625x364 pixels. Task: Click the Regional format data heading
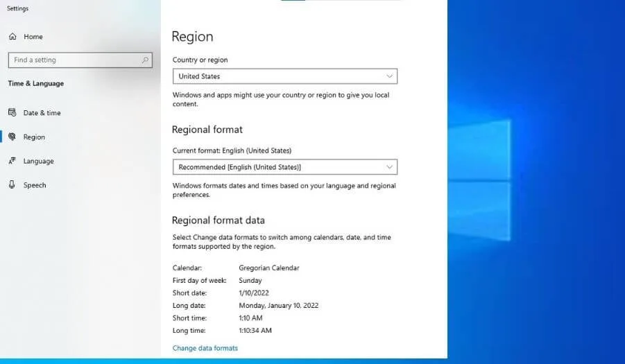click(218, 220)
